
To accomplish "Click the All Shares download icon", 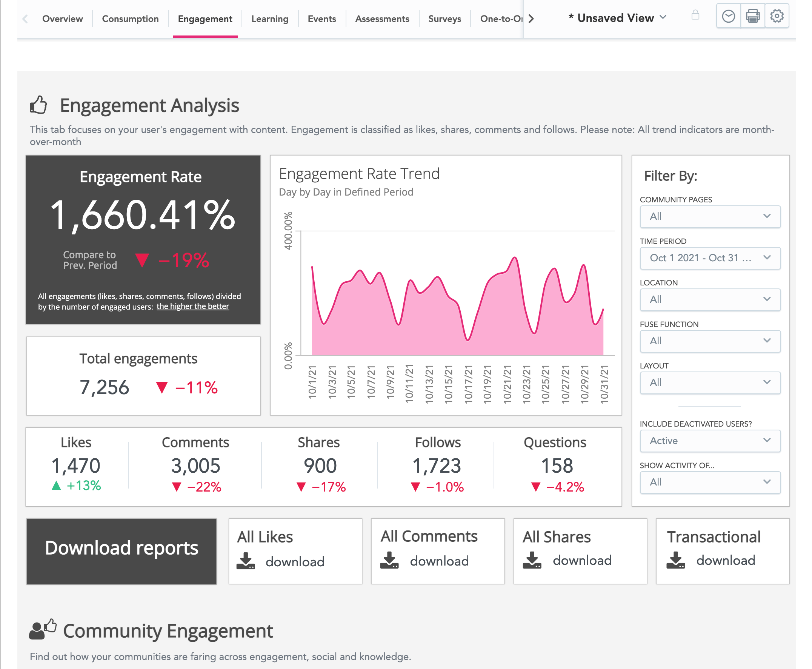I will coord(532,560).
